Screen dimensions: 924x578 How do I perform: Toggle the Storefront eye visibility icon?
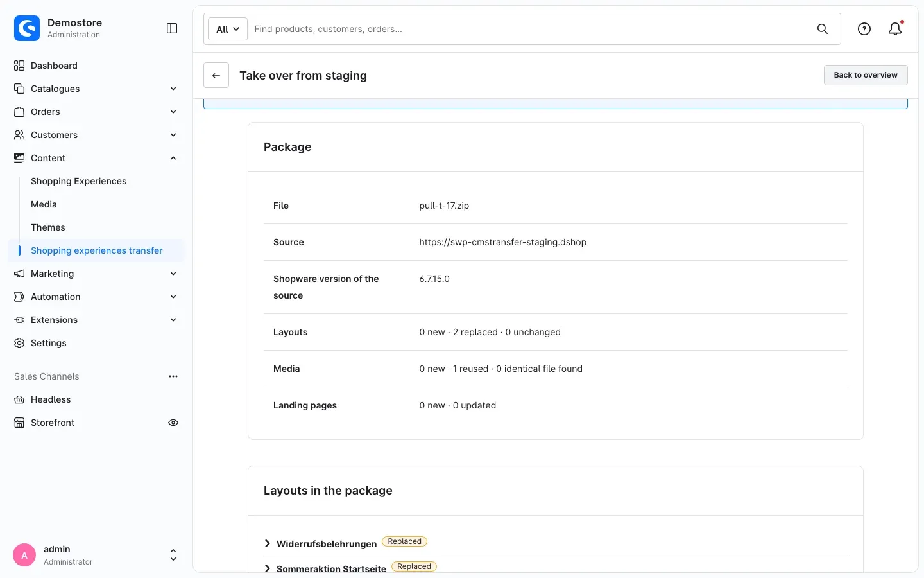click(173, 423)
